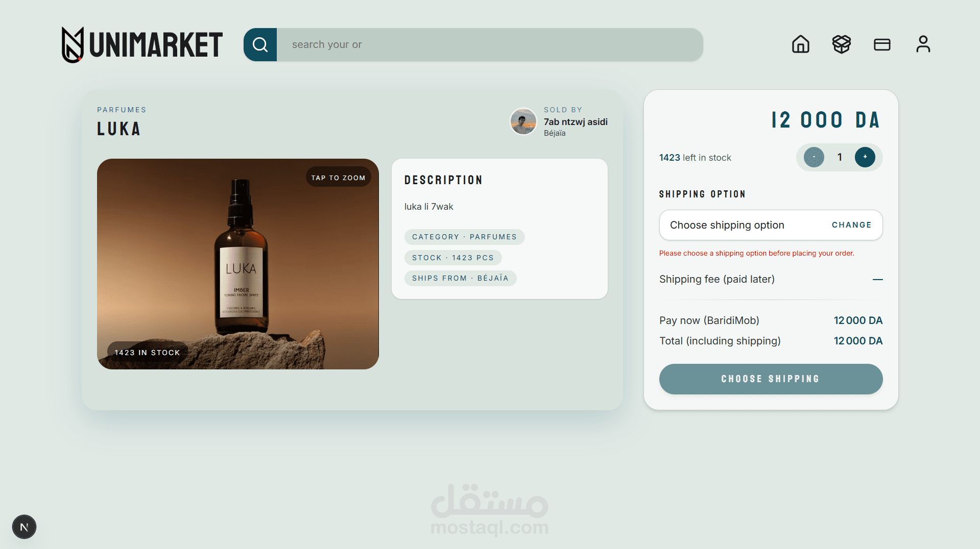This screenshot has height=549, width=980.
Task: Click the PARFUMES breadcrumb label
Action: pos(122,110)
